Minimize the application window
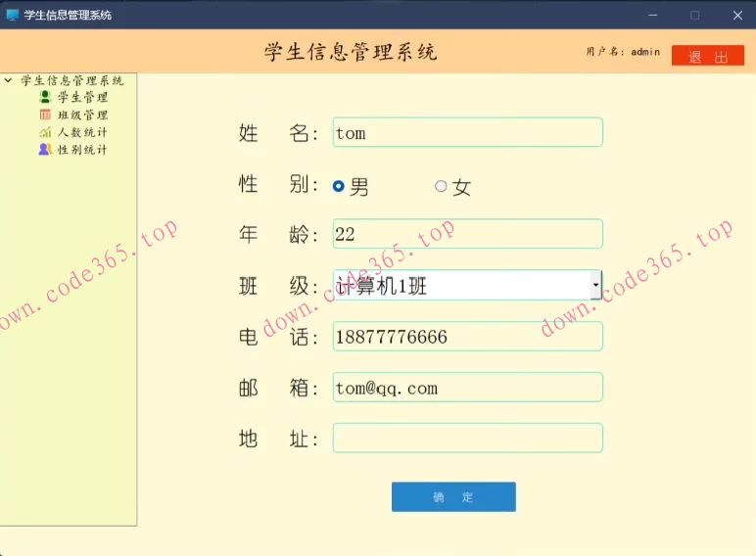756x556 pixels. point(653,15)
